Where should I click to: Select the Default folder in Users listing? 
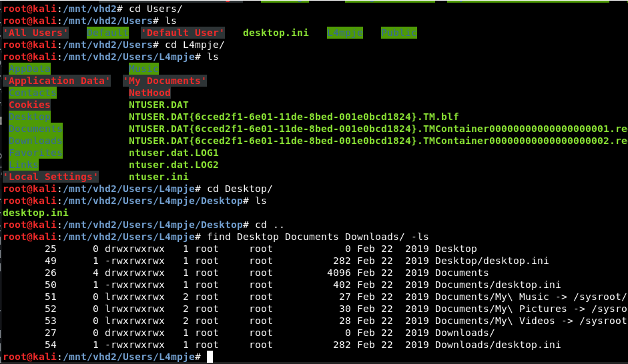point(107,33)
